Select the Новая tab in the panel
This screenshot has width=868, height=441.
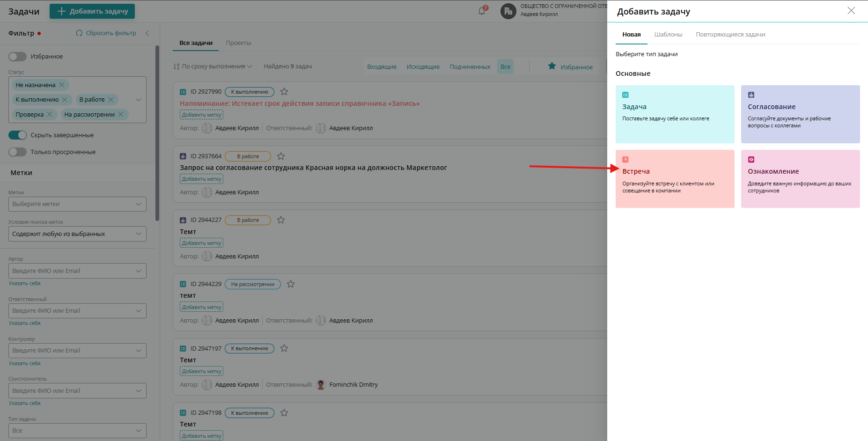pyautogui.click(x=632, y=35)
